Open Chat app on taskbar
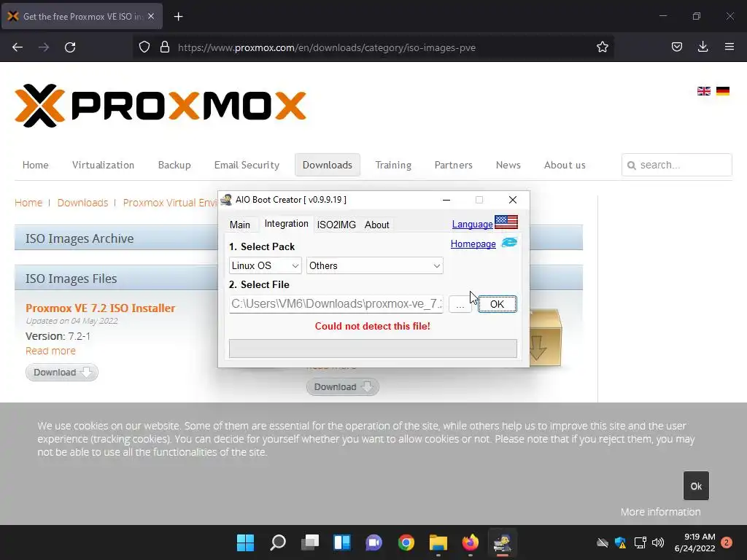 pyautogui.click(x=374, y=542)
